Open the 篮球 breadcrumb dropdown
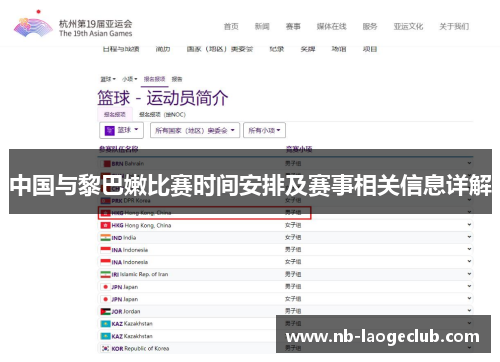500x362 pixels. [108, 79]
